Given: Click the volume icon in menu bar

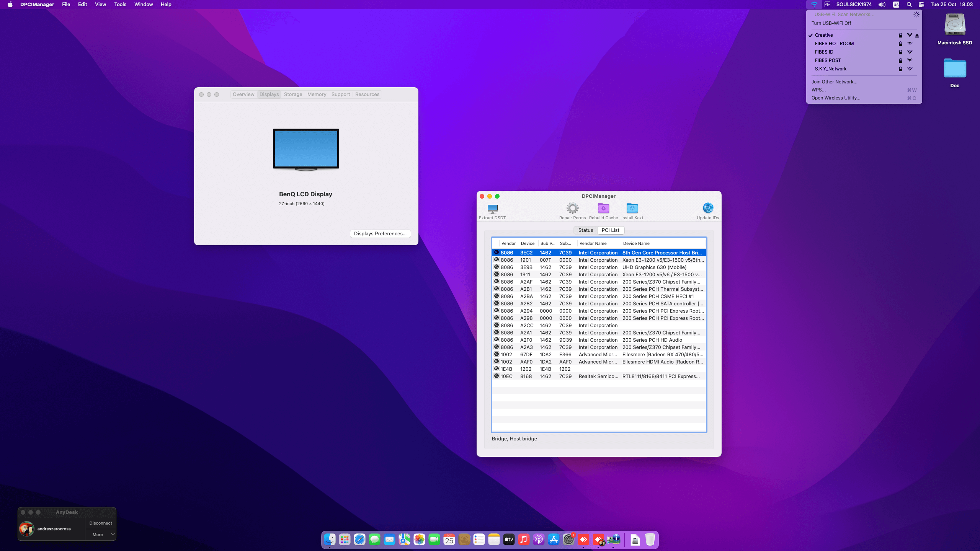Looking at the screenshot, I should [882, 5].
